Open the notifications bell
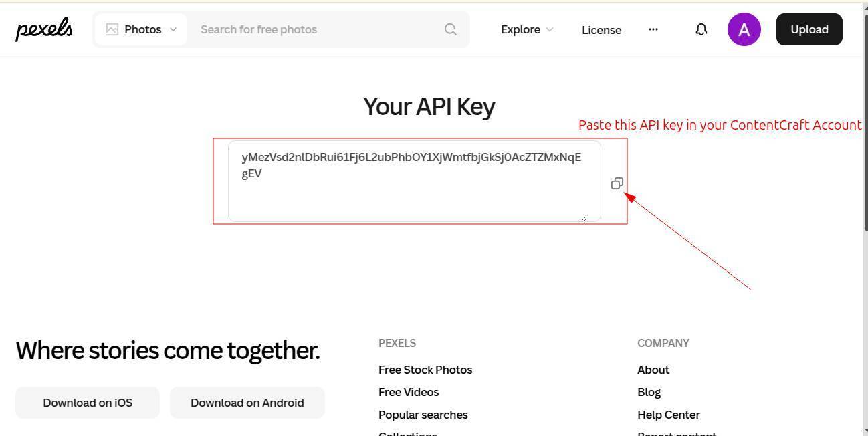The image size is (868, 436). (x=701, y=29)
